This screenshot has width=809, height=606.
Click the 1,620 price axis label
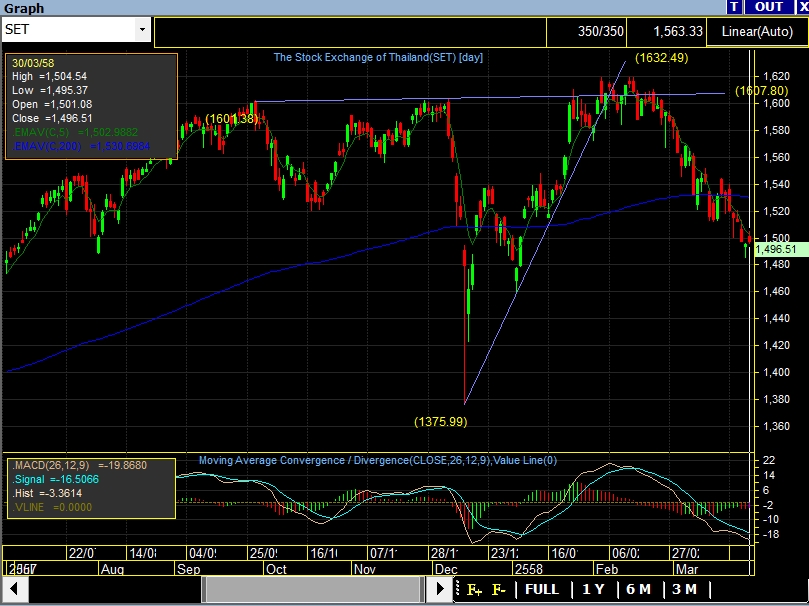click(x=776, y=76)
